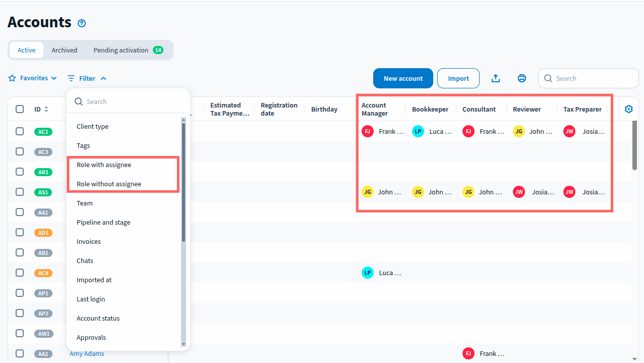Image resolution: width=644 pixels, height=363 pixels.
Task: Click the export upload icon
Action: pos(496,78)
